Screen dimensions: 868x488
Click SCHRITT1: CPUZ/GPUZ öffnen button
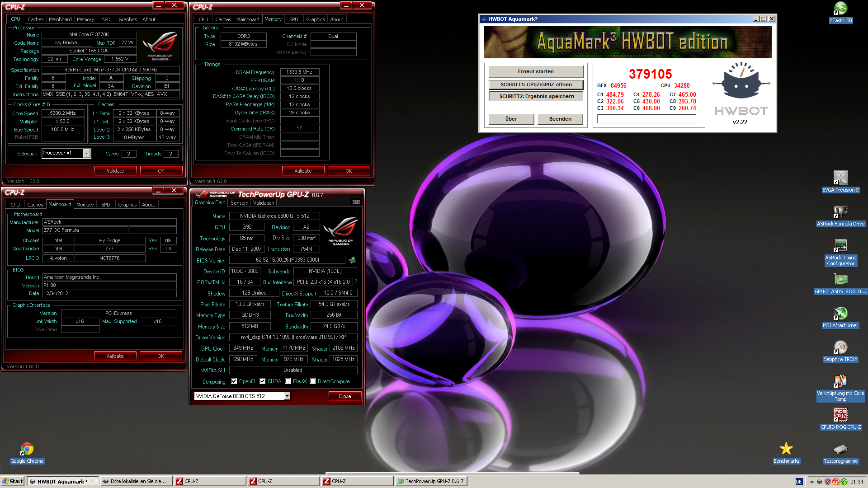click(536, 84)
